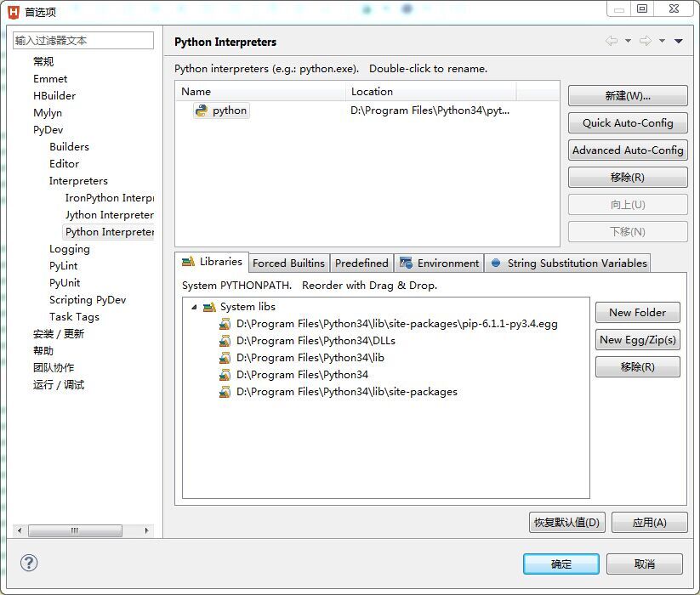700x595 pixels.
Task: Open Logging preferences
Action: pos(70,249)
